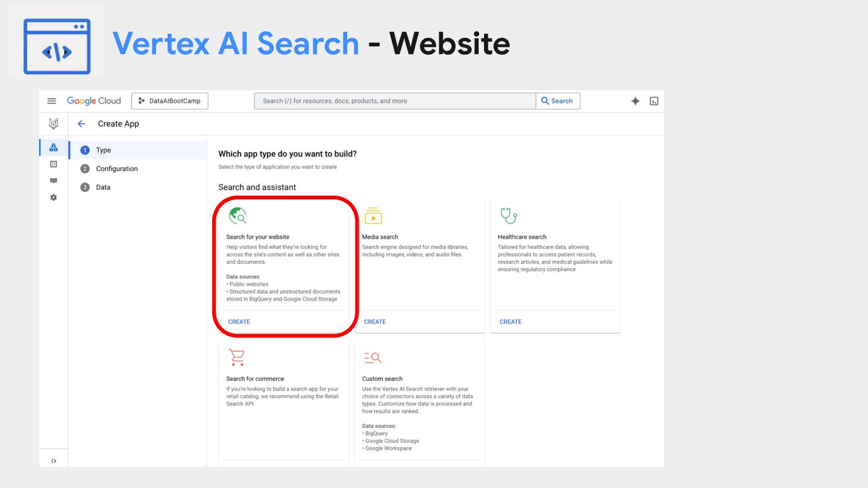Go back using the arrow beside Create App

pyautogui.click(x=81, y=124)
